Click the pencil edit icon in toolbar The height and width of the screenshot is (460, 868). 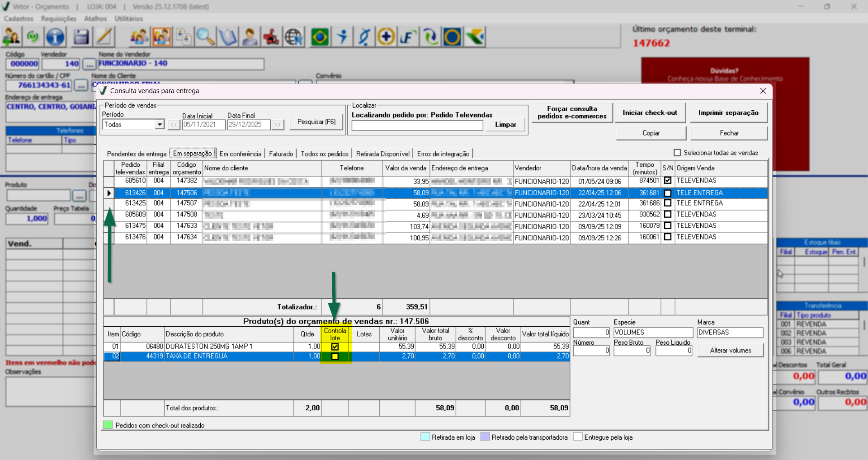[x=104, y=37]
